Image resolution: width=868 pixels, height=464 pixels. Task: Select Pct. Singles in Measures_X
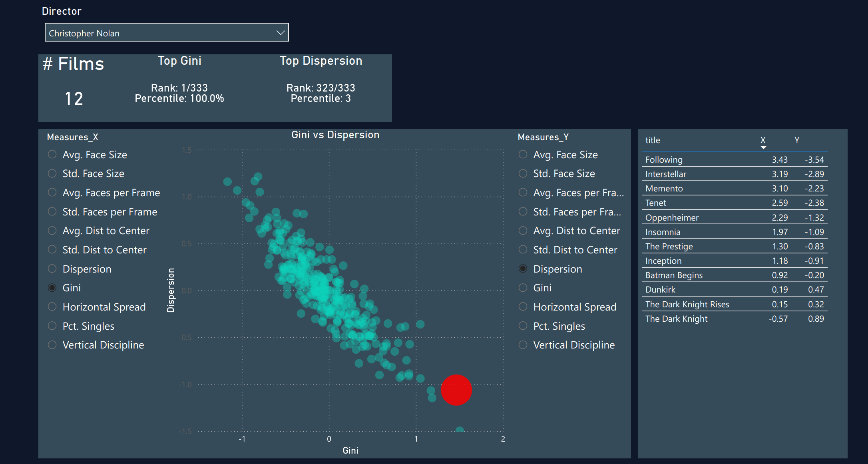[52, 326]
